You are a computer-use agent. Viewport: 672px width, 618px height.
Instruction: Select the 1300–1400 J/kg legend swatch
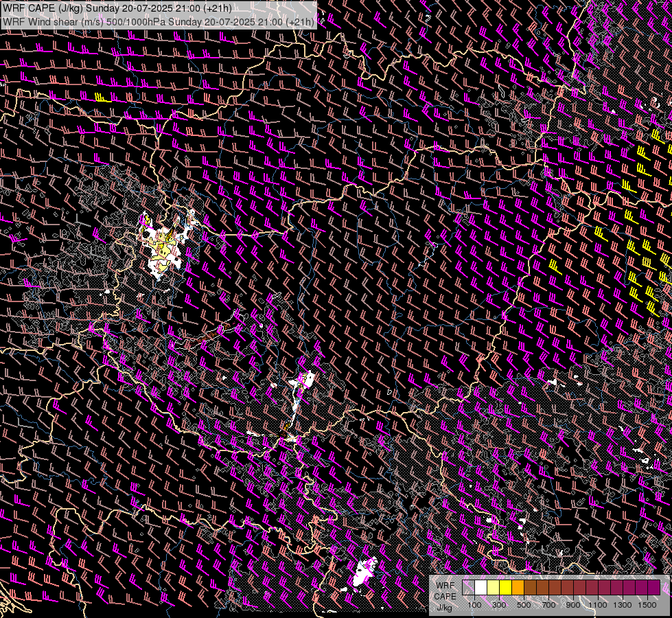(x=629, y=587)
